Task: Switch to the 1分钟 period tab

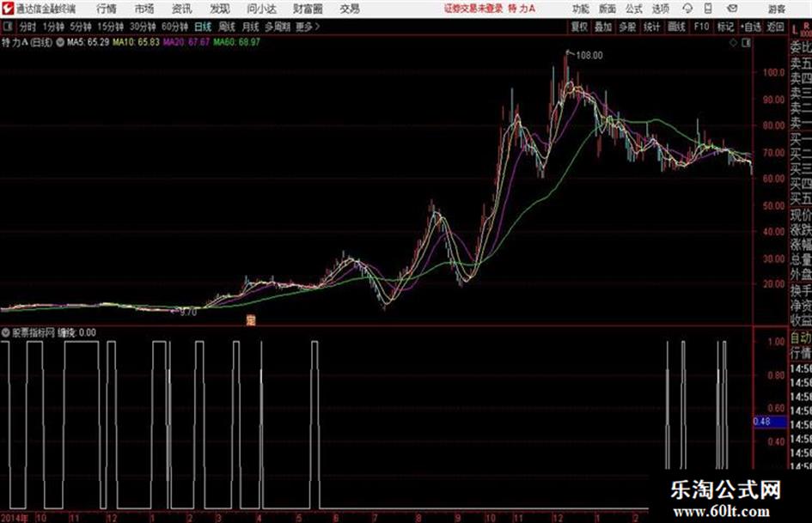Action: (52, 27)
